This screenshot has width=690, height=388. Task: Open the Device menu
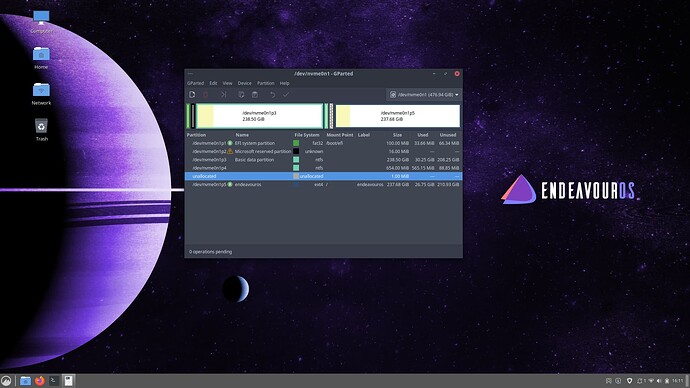(x=244, y=83)
